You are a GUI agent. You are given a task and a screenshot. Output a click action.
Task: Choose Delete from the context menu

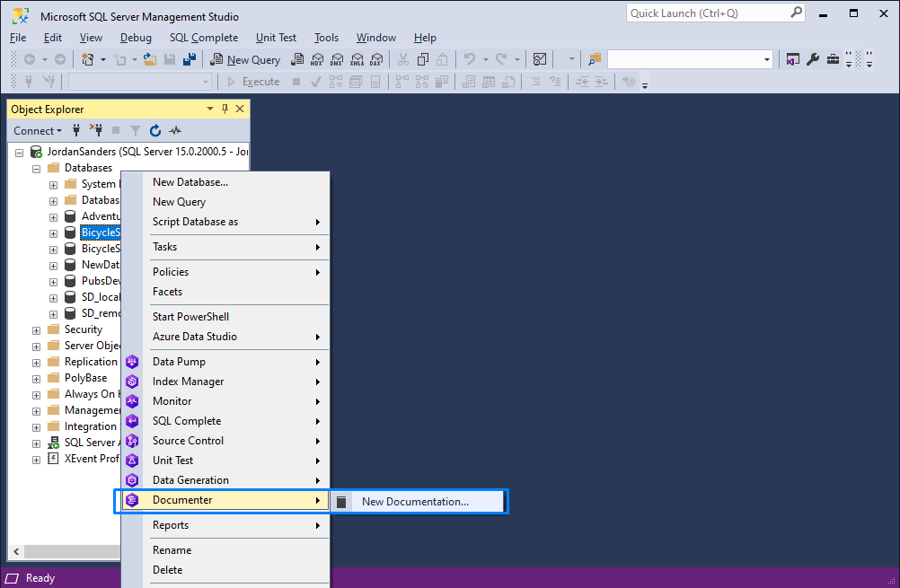[x=225, y=570]
